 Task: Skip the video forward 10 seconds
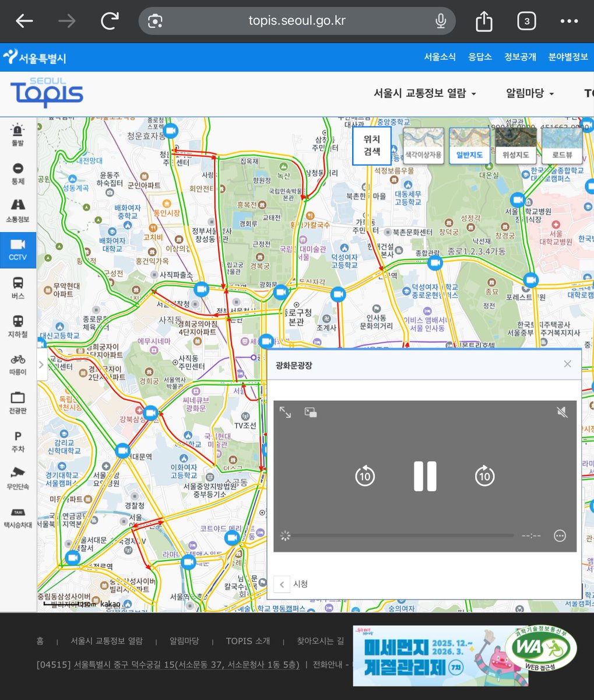tap(484, 476)
